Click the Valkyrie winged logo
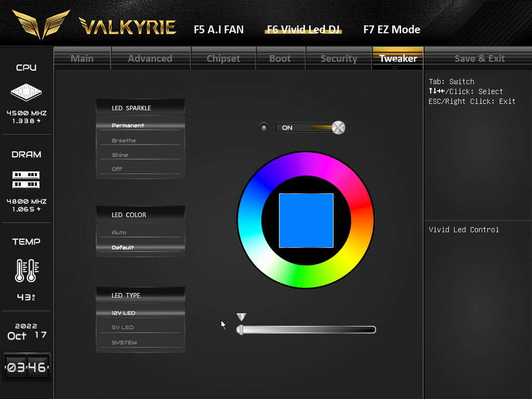 (x=41, y=24)
